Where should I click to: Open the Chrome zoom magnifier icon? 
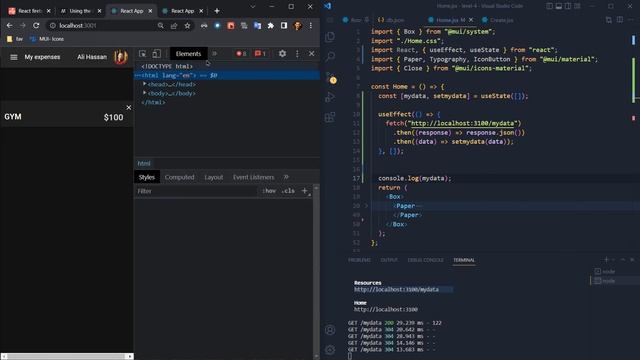[160, 25]
